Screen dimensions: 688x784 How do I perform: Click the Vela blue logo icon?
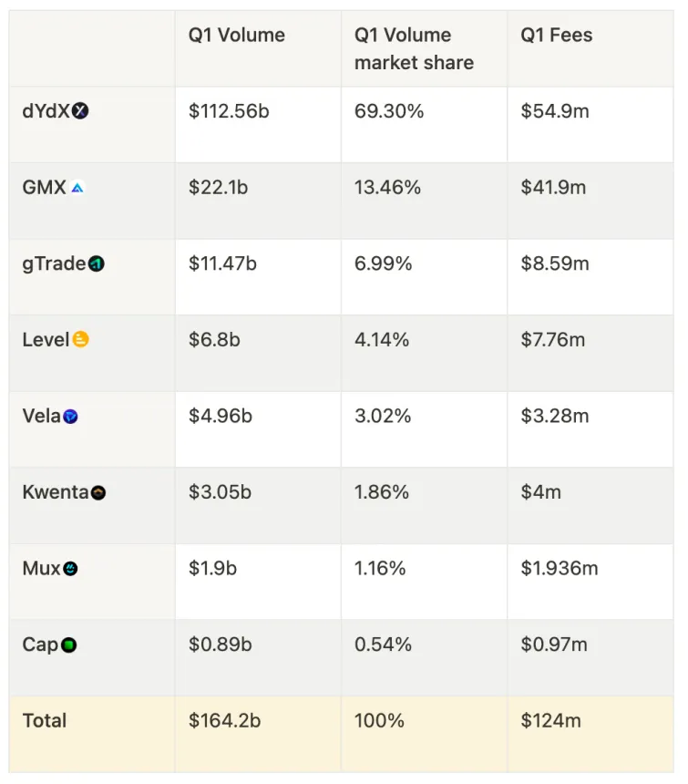coord(70,417)
